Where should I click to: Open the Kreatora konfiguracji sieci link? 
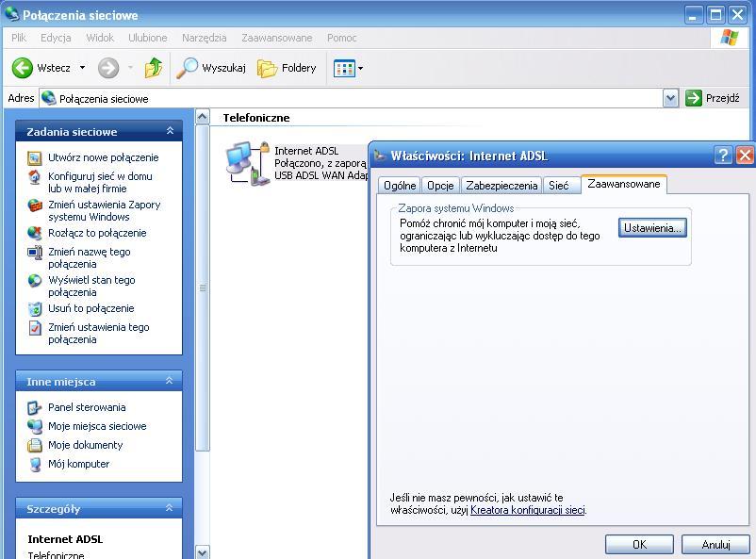click(528, 510)
